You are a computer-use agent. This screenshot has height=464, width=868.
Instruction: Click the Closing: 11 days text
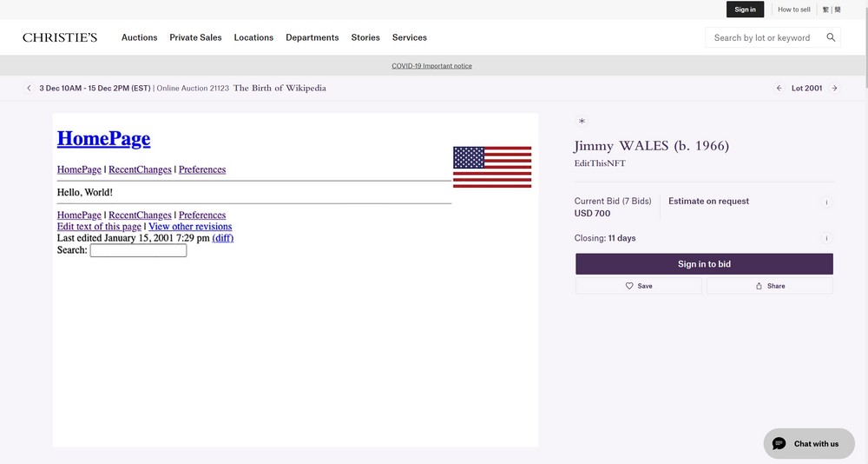coord(605,238)
